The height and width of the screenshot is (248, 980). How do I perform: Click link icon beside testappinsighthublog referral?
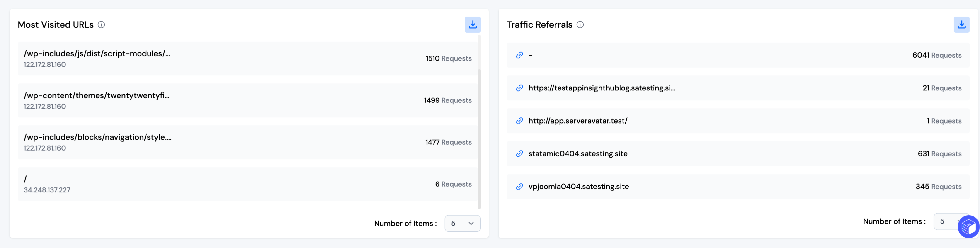[519, 88]
